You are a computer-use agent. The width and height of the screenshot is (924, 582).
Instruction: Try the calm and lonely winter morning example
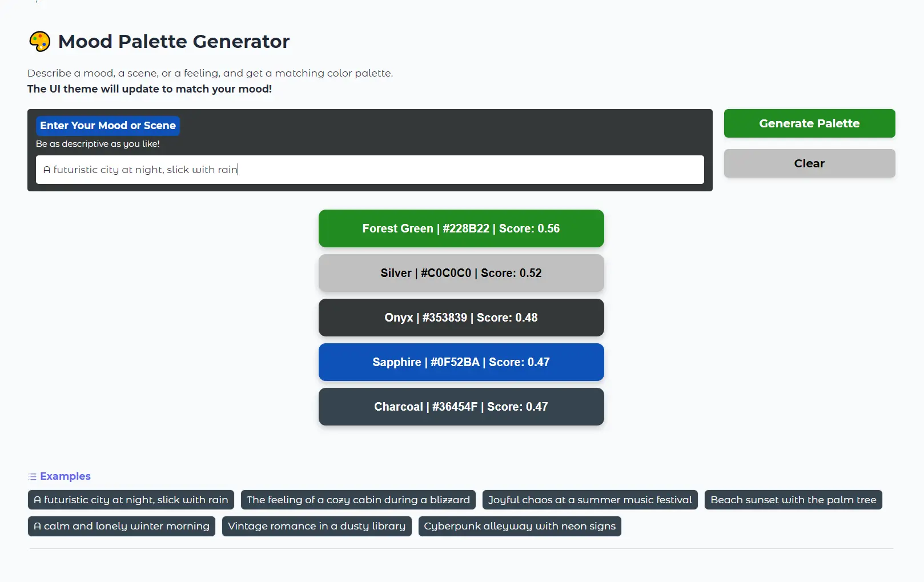(x=122, y=526)
